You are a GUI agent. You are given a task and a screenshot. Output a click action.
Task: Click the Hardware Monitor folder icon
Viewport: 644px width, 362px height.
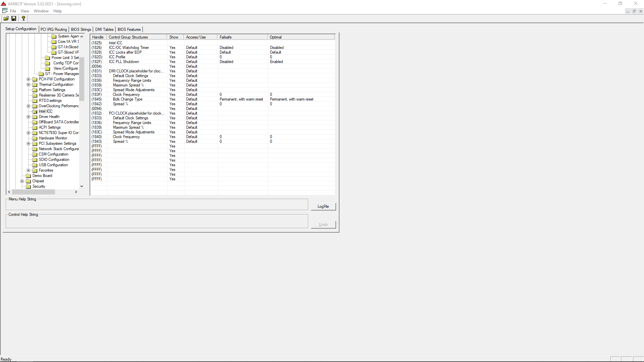point(35,138)
